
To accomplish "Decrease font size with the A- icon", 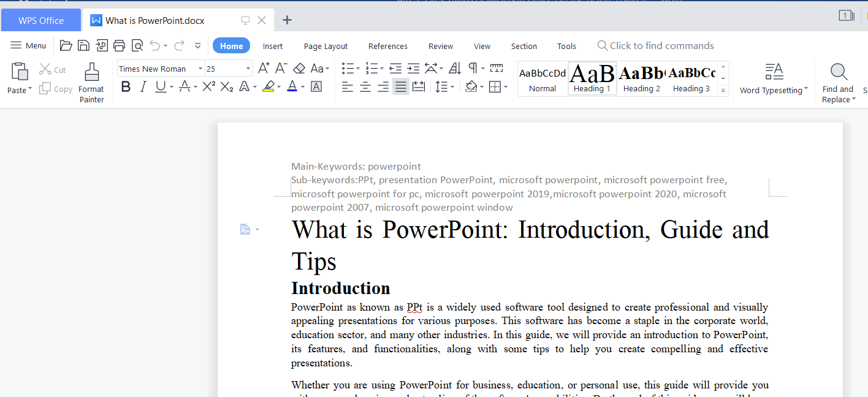I will pyautogui.click(x=281, y=68).
